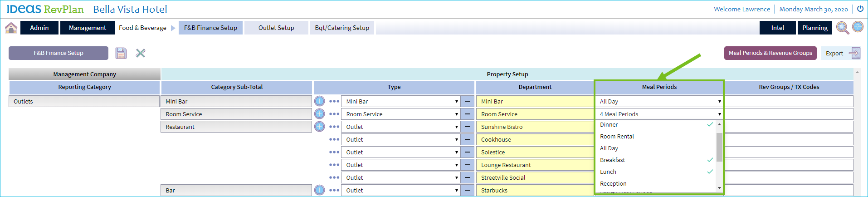Click the Export button

(840, 53)
